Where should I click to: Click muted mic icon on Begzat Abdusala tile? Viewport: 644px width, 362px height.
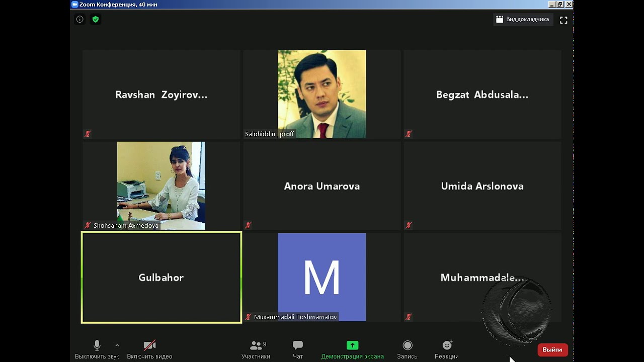click(409, 134)
